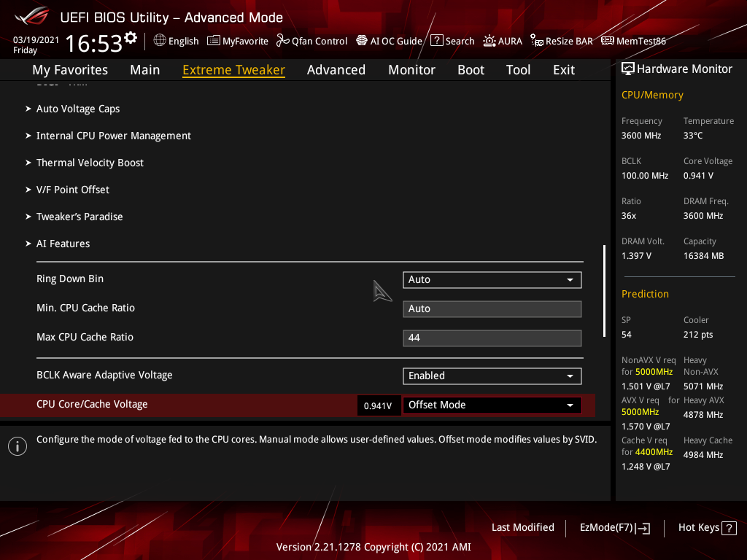
Task: Click the Min. CPU Cache Ratio field
Action: click(492, 308)
